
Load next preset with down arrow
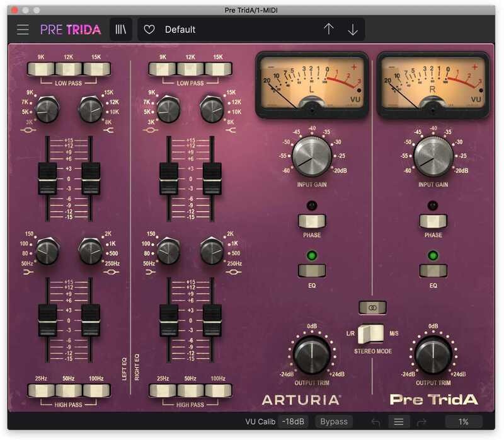(x=352, y=30)
